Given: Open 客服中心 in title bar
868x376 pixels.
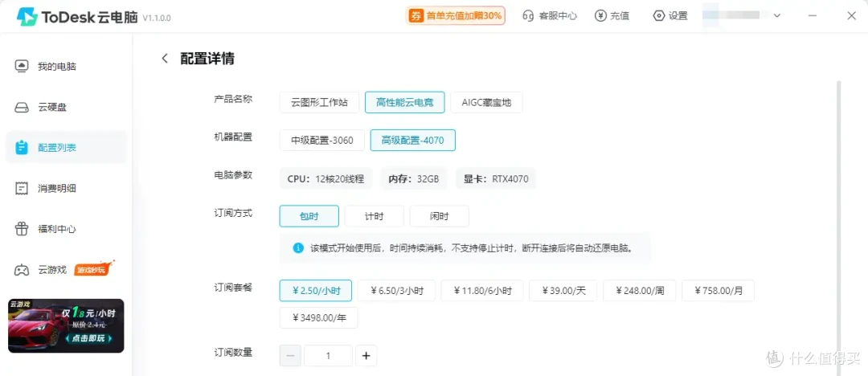Looking at the screenshot, I should pyautogui.click(x=550, y=15).
